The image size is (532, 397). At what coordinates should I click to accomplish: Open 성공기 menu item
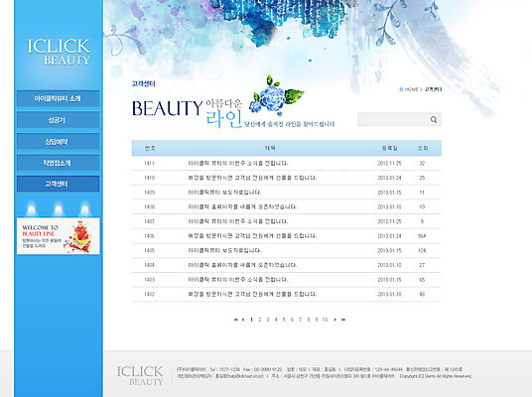[x=58, y=120]
